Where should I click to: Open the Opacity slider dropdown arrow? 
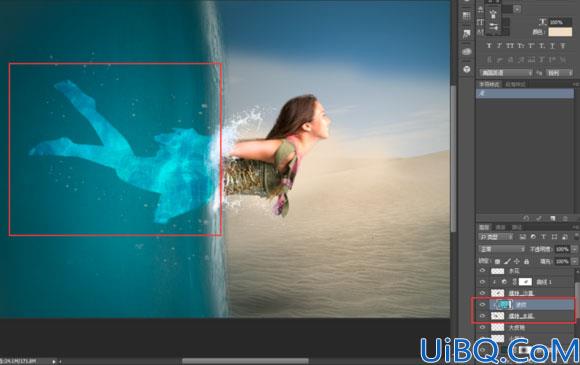pyautogui.click(x=574, y=249)
